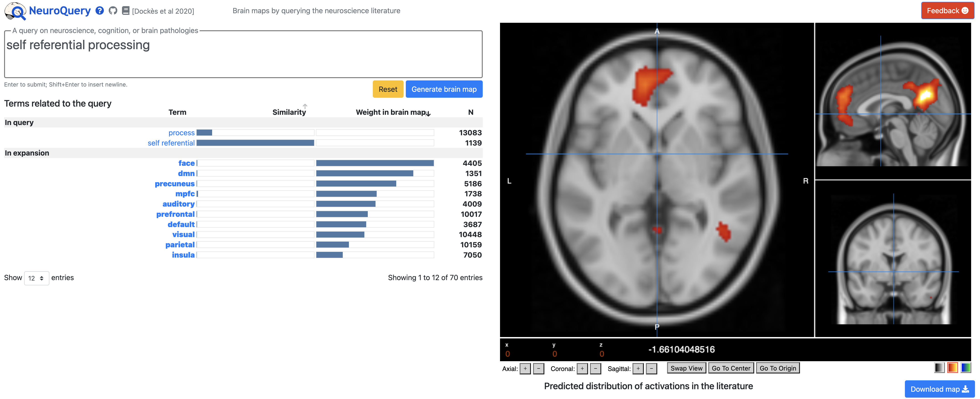
Task: Sort by the Similarity column
Action: click(x=289, y=112)
